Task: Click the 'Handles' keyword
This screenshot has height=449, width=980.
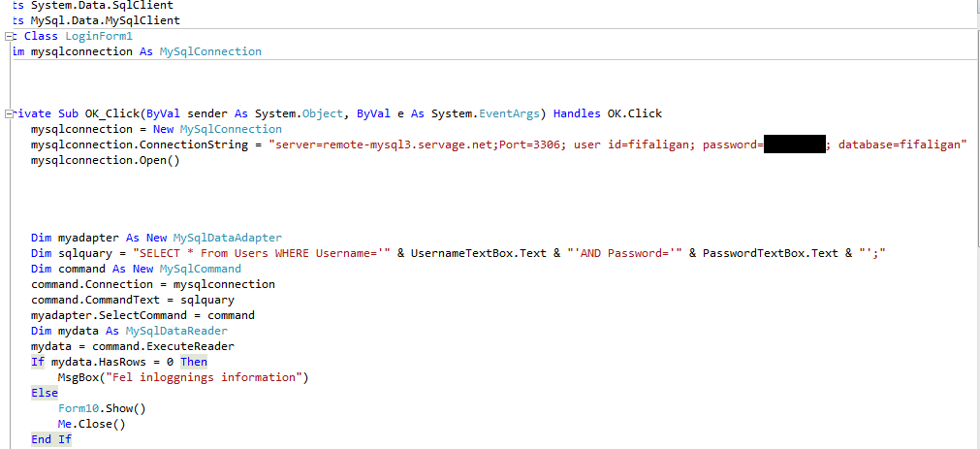Action: point(575,113)
